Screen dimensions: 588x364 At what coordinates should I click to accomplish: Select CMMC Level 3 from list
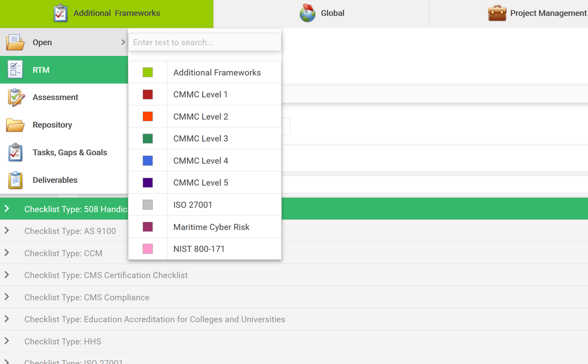coord(201,139)
